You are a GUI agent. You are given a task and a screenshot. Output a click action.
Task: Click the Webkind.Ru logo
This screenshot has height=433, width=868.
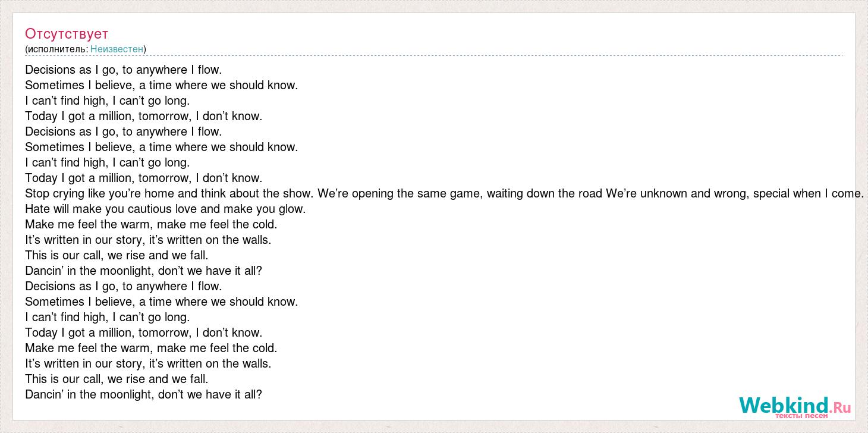795,407
